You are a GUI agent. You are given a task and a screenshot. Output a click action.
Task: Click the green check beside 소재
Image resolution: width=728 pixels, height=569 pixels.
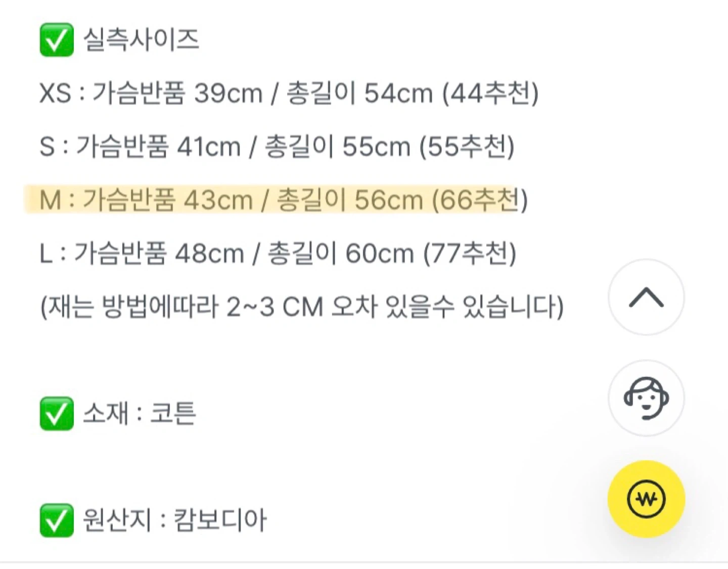click(56, 413)
